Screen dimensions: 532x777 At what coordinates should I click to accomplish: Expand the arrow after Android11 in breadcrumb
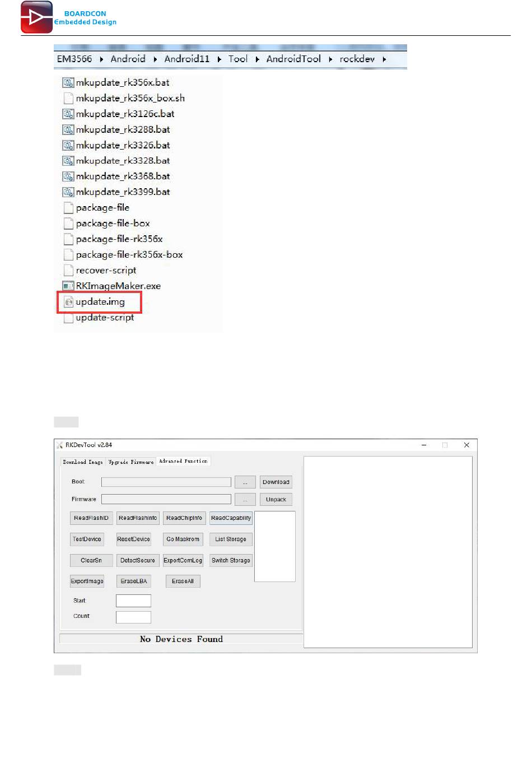(x=219, y=59)
